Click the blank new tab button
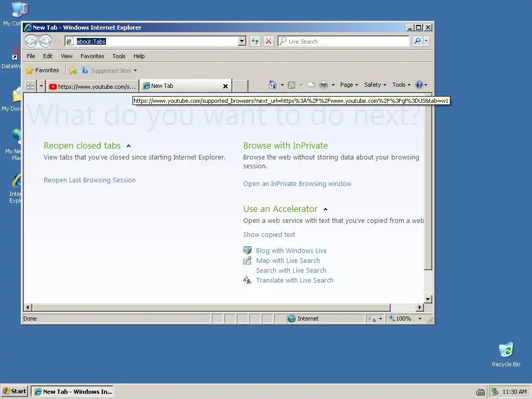 point(240,86)
